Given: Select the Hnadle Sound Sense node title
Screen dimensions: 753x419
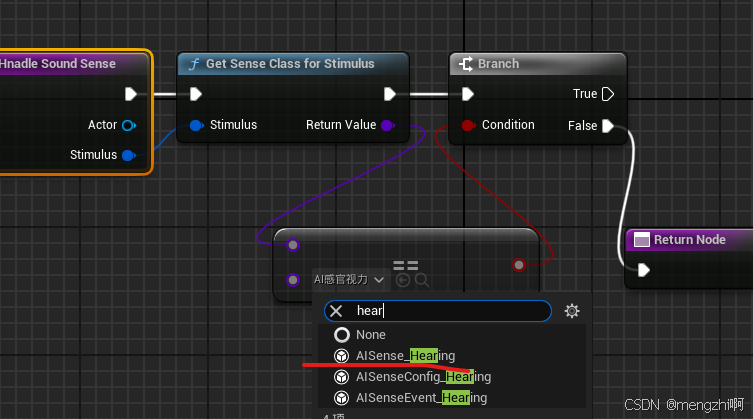Looking at the screenshot, I should [x=58, y=63].
